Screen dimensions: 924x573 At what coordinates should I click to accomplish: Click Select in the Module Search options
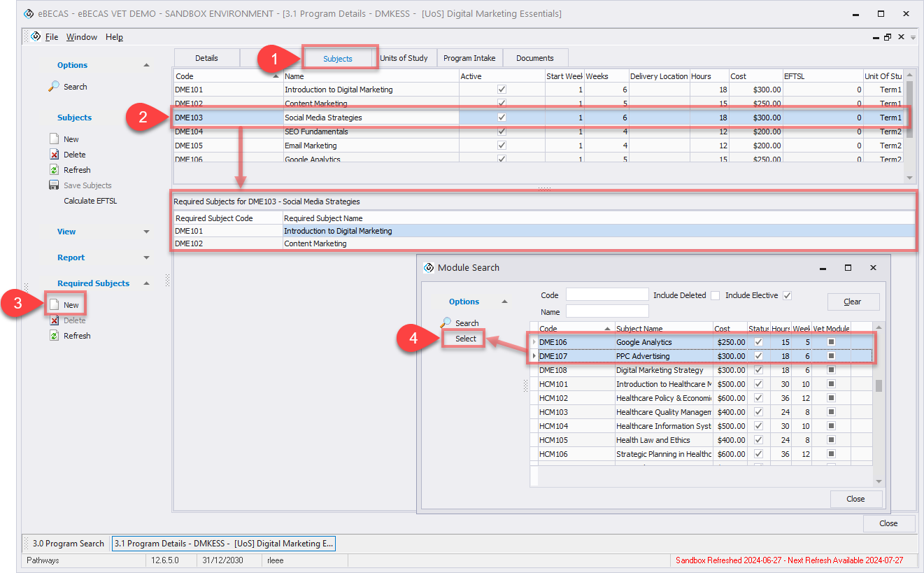[465, 339]
